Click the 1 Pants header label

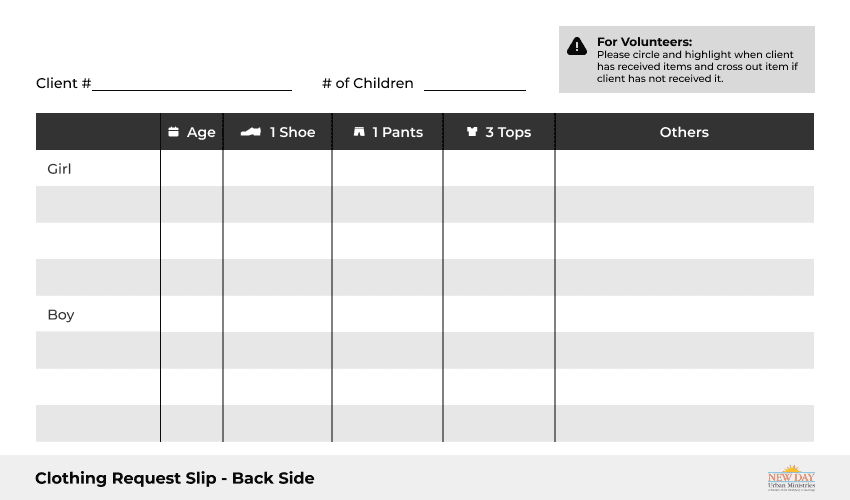click(x=397, y=132)
